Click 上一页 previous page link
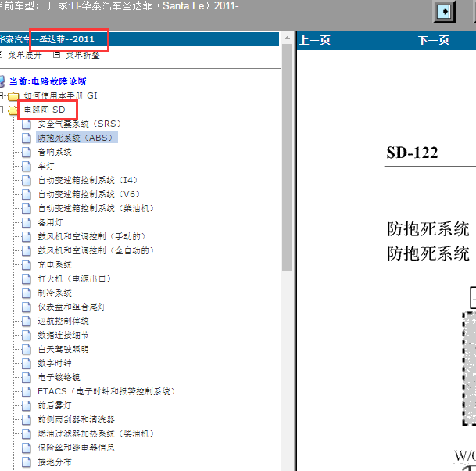This screenshot has width=476, height=471. (x=315, y=40)
